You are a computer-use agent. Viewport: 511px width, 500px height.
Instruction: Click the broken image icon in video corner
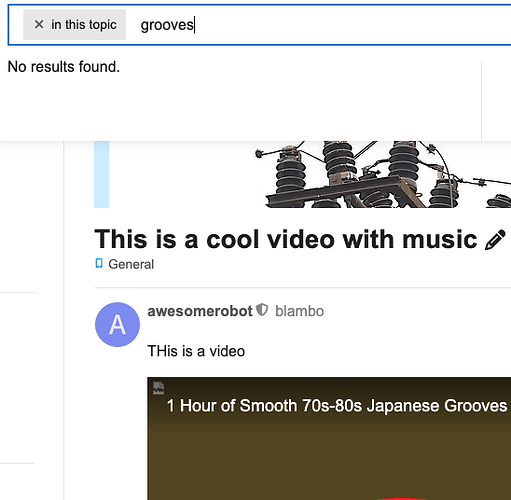click(x=158, y=388)
